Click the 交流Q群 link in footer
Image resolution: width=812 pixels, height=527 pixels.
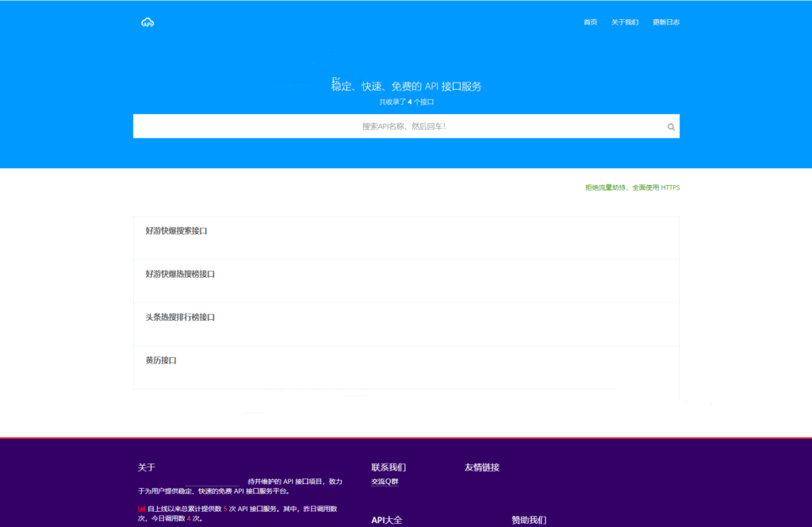coord(384,481)
